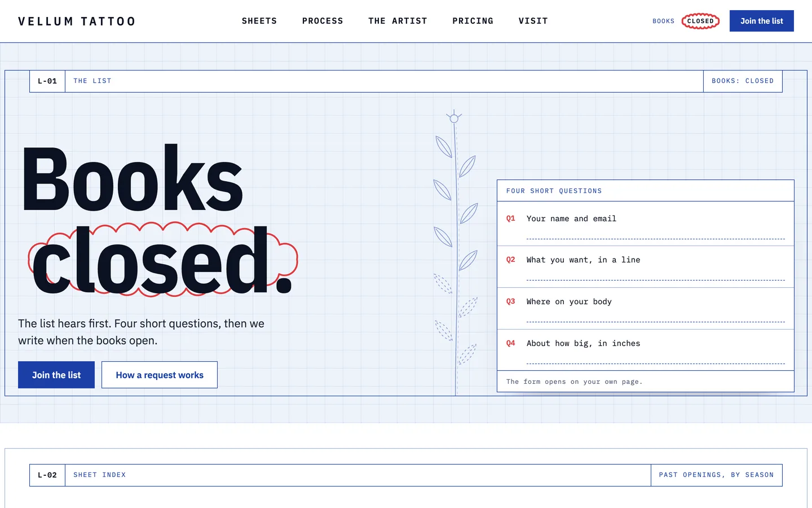Screen dimensions: 812x508
Task: Focus the What you want, in a line field
Action: (646, 266)
